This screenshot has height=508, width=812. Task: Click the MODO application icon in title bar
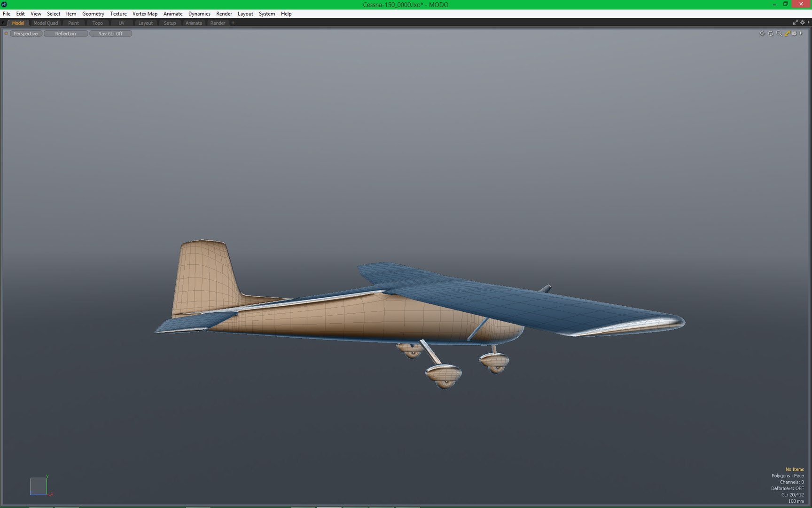(x=4, y=4)
